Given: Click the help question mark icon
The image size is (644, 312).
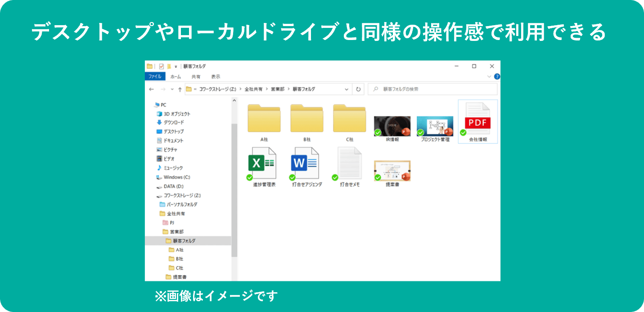Looking at the screenshot, I should [x=496, y=76].
